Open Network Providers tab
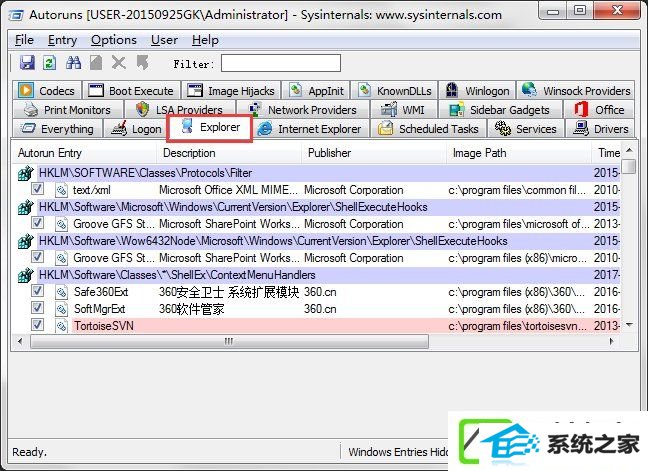 tap(303, 110)
